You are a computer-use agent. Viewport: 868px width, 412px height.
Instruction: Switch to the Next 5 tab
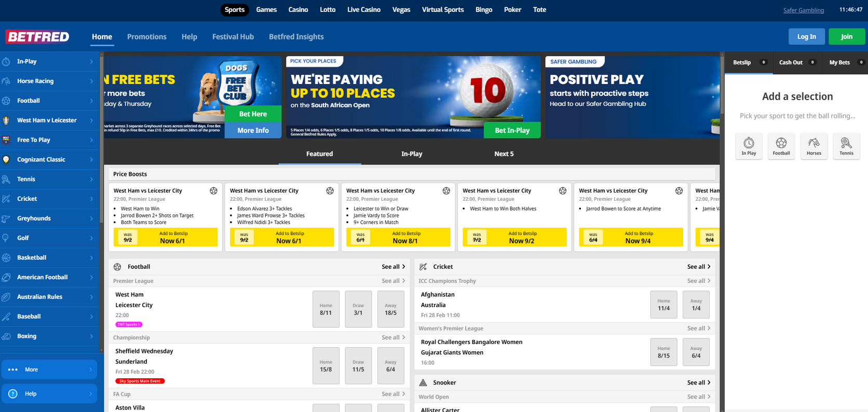pos(504,154)
